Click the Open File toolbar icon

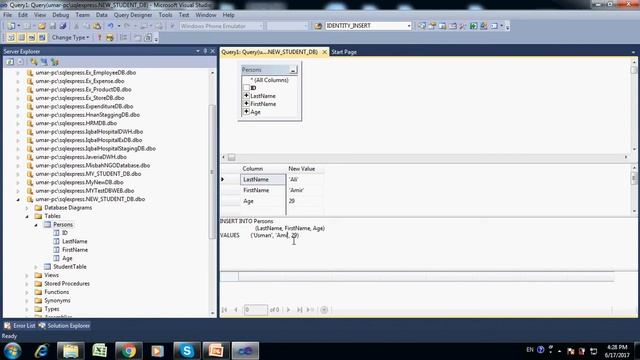(x=42, y=26)
